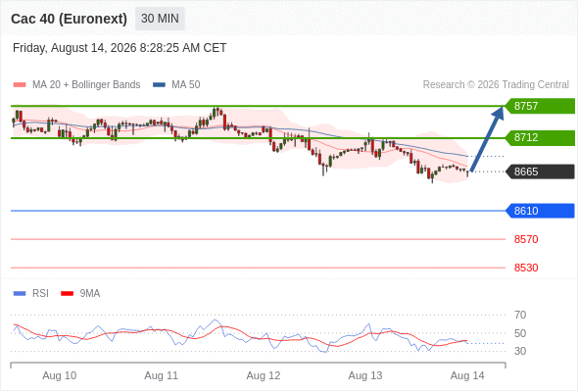Click the MA 20 + Bollinger Bands legend swatch
The width and height of the screenshot is (578, 392).
pyautogui.click(x=20, y=85)
